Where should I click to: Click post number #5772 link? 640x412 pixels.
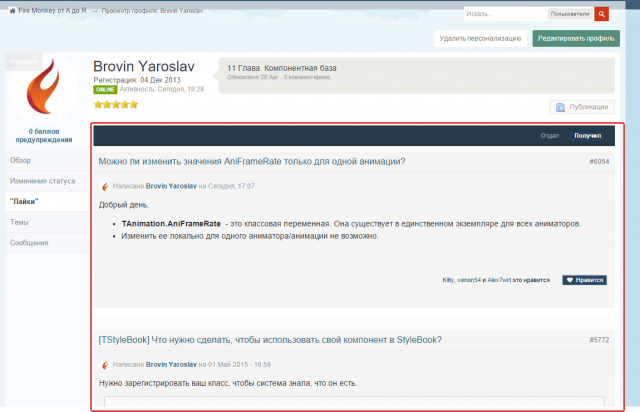coord(599,340)
